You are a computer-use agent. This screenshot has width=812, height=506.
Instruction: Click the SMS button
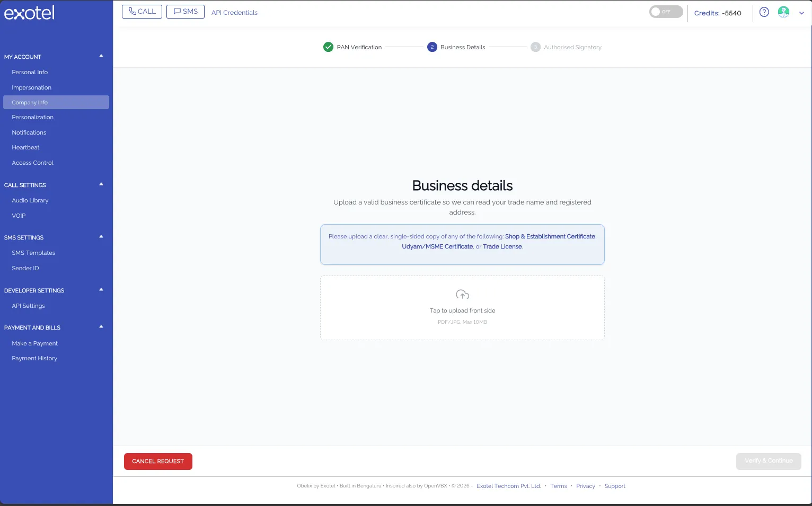(186, 12)
